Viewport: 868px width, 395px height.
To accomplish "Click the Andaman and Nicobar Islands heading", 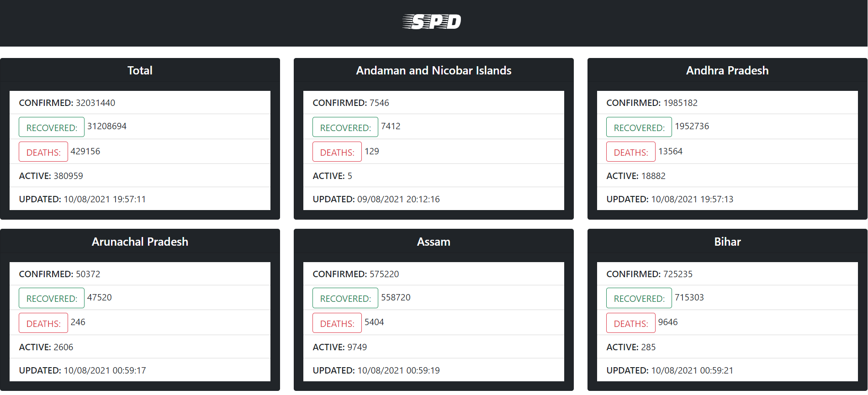I will pyautogui.click(x=434, y=70).
